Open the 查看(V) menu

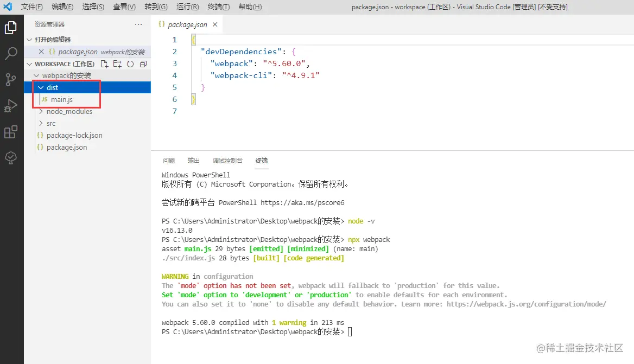click(124, 7)
